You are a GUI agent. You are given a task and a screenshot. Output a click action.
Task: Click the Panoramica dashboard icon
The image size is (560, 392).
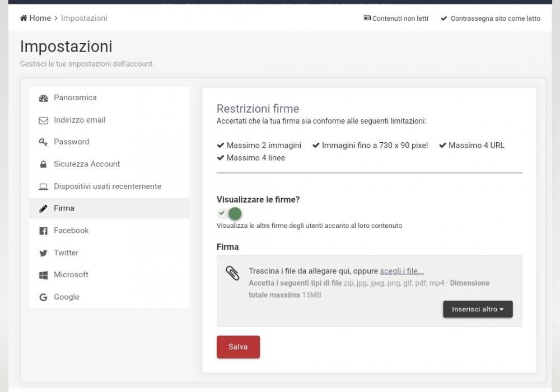[44, 98]
